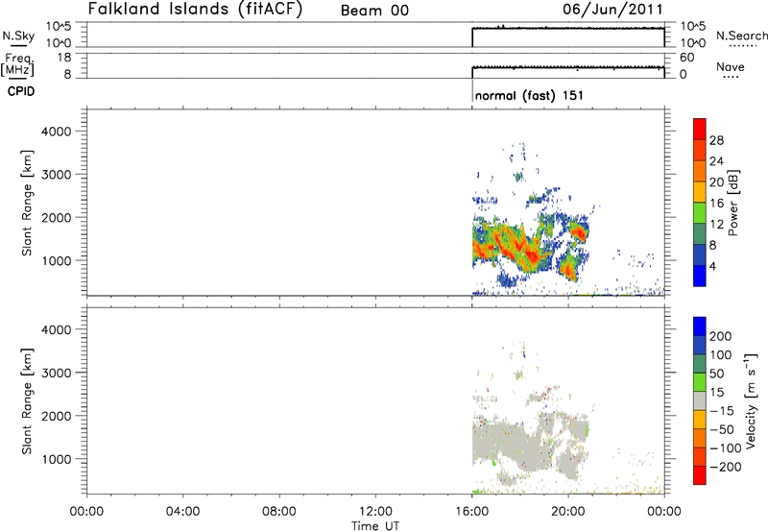Click the 'Power [dB]' colorbar label

tap(732, 203)
